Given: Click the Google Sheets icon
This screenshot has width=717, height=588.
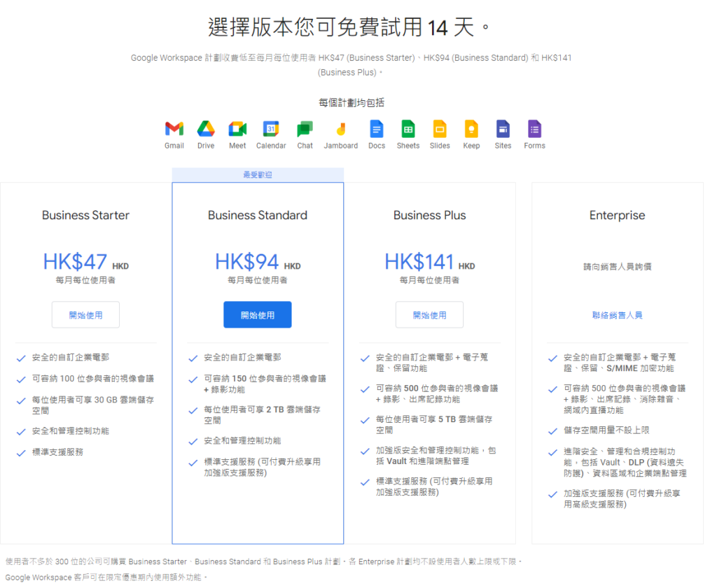Looking at the screenshot, I should 408,129.
